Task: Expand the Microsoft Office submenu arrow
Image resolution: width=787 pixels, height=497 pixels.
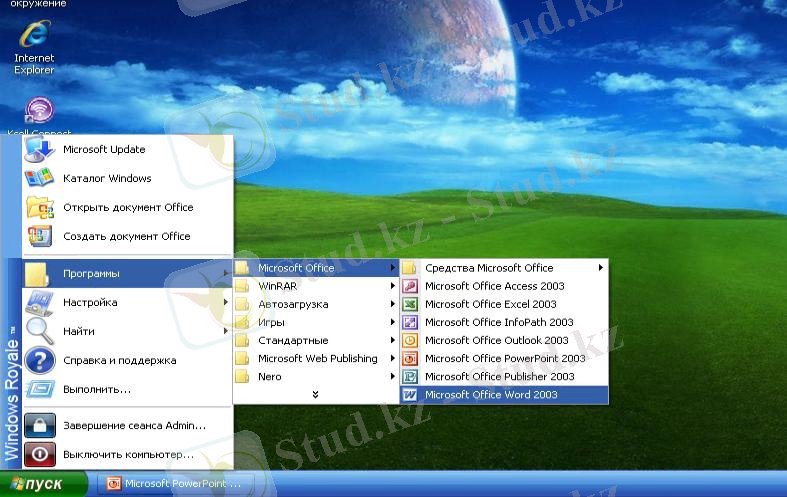Action: (392, 268)
